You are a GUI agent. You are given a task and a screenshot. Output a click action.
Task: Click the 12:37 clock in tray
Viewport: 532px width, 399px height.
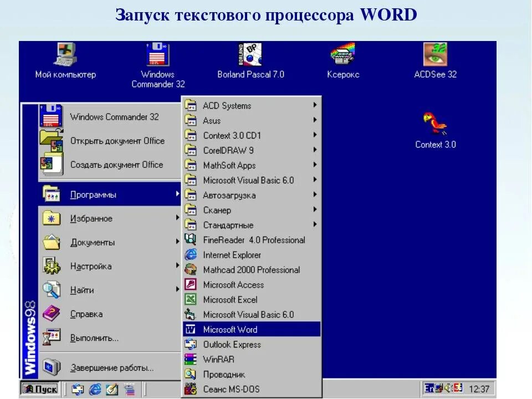pyautogui.click(x=479, y=389)
